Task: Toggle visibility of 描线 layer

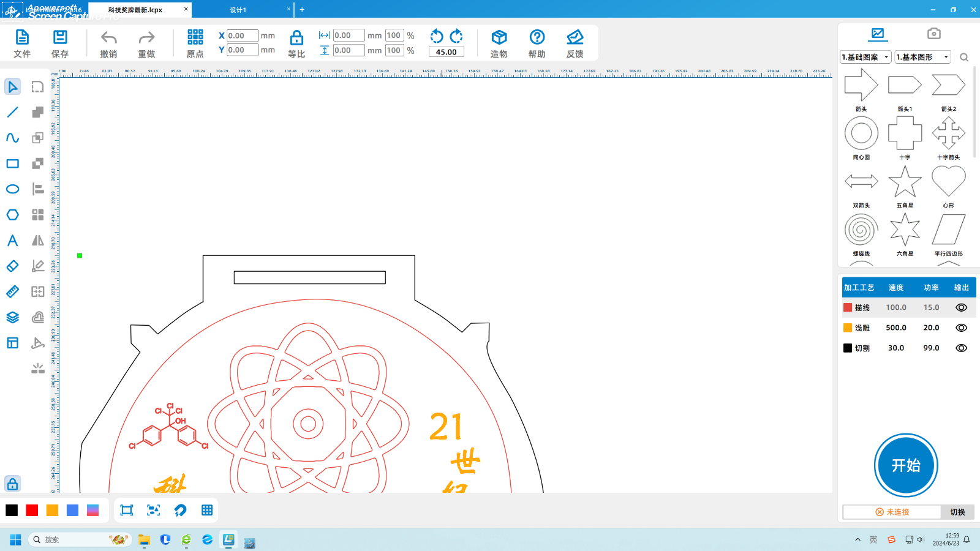Action: point(961,308)
